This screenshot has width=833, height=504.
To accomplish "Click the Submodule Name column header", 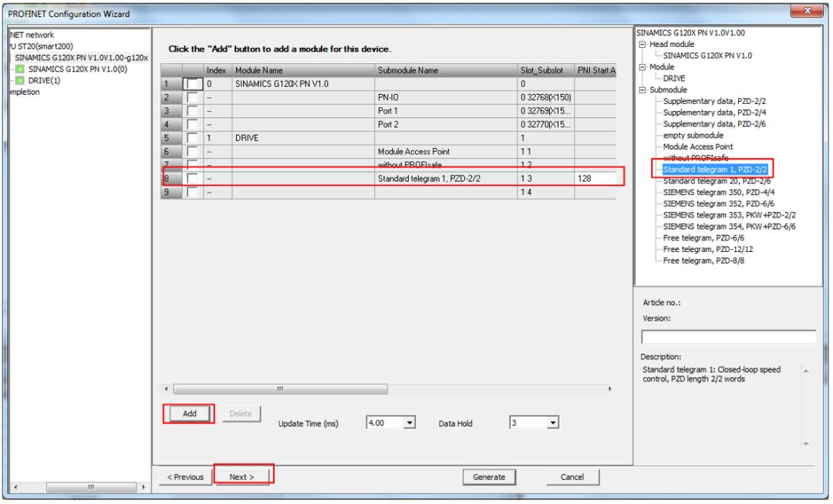I will coord(446,71).
